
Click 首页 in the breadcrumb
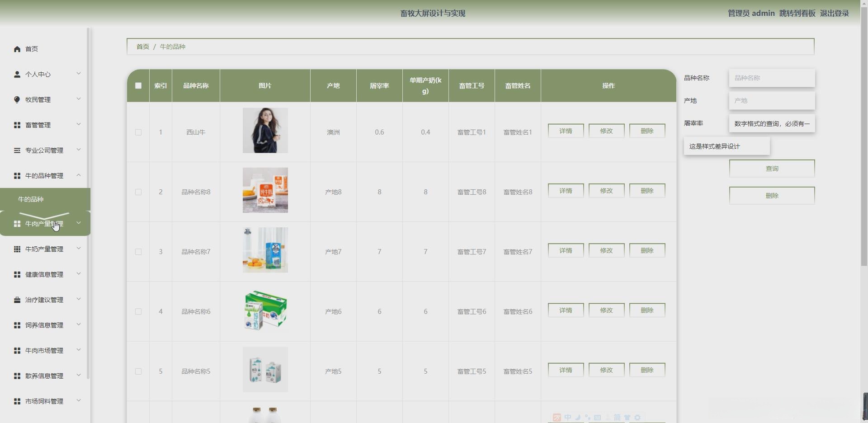[143, 47]
